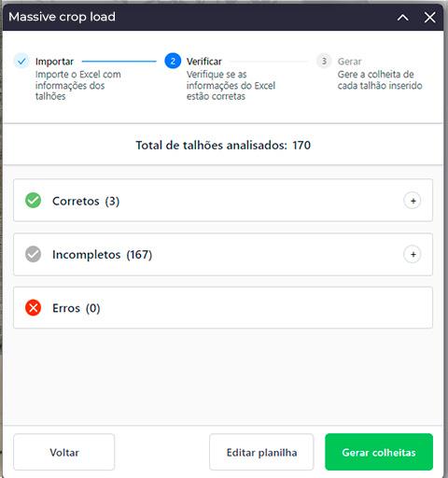Click the Incompletos (167) label text
The image size is (448, 478).
click(102, 255)
